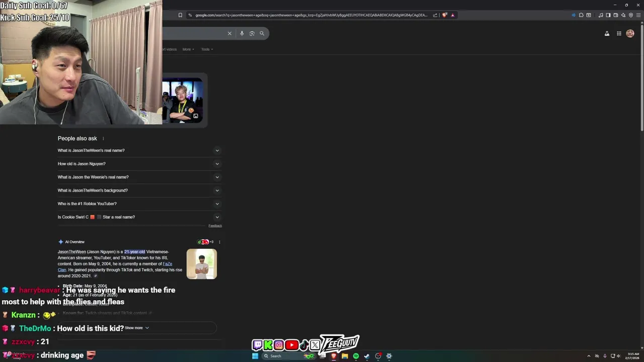This screenshot has height=362, width=644.
Task: Open the media playlist music-note icon
Action: [x=601, y=15]
